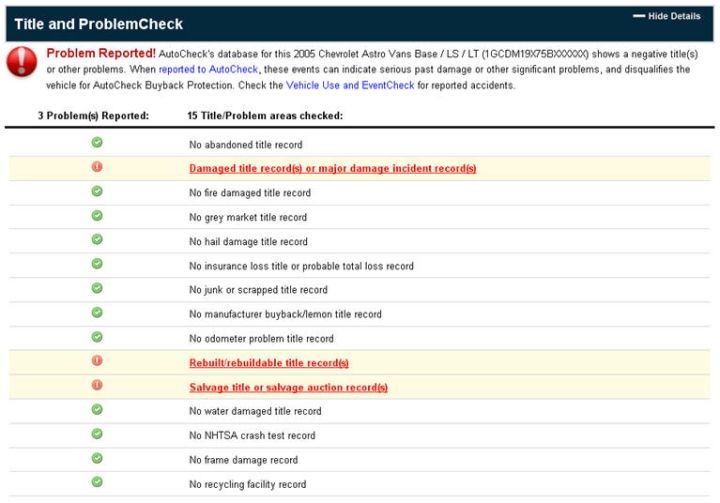The width and height of the screenshot is (720, 503).
Task: Click 'No fire damaged title record' text
Action: tap(250, 193)
